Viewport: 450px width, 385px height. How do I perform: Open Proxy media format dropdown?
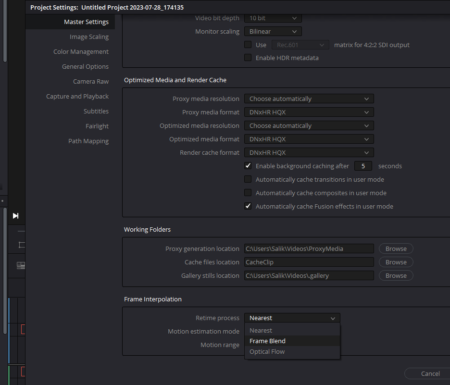tap(309, 112)
